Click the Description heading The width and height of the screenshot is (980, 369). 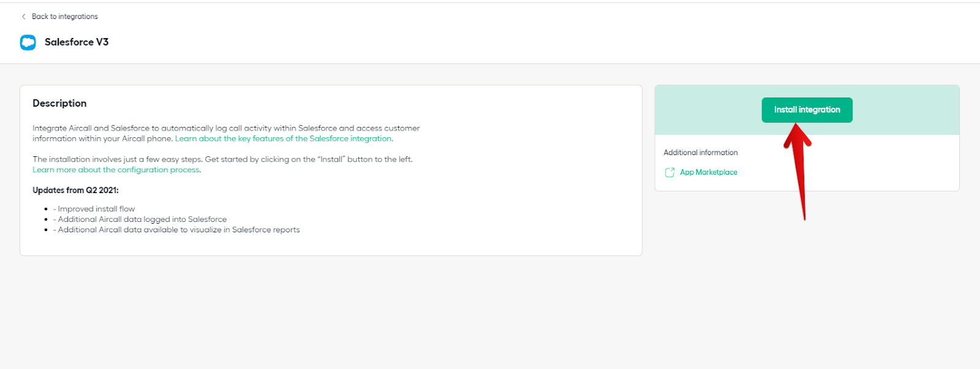[x=59, y=103]
